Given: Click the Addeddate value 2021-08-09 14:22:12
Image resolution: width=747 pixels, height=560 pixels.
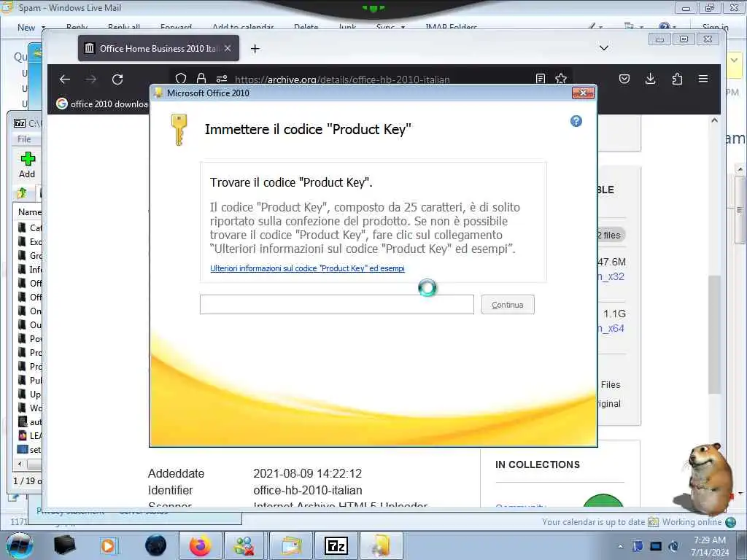Looking at the screenshot, I should click(307, 473).
